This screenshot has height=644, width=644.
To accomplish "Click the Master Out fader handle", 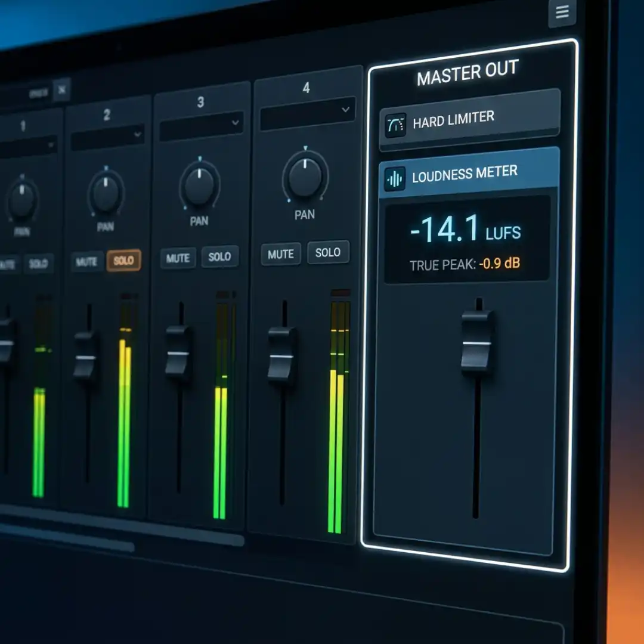I will (477, 342).
